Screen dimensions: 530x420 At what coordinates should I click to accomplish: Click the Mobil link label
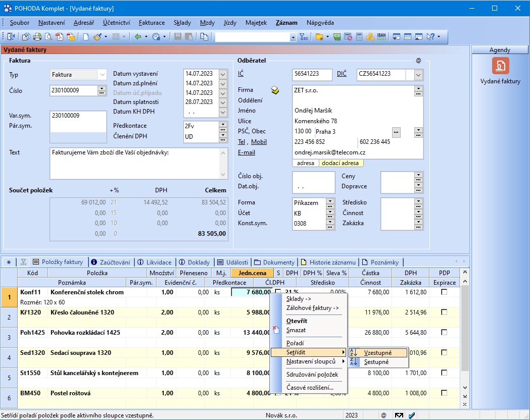click(259, 142)
